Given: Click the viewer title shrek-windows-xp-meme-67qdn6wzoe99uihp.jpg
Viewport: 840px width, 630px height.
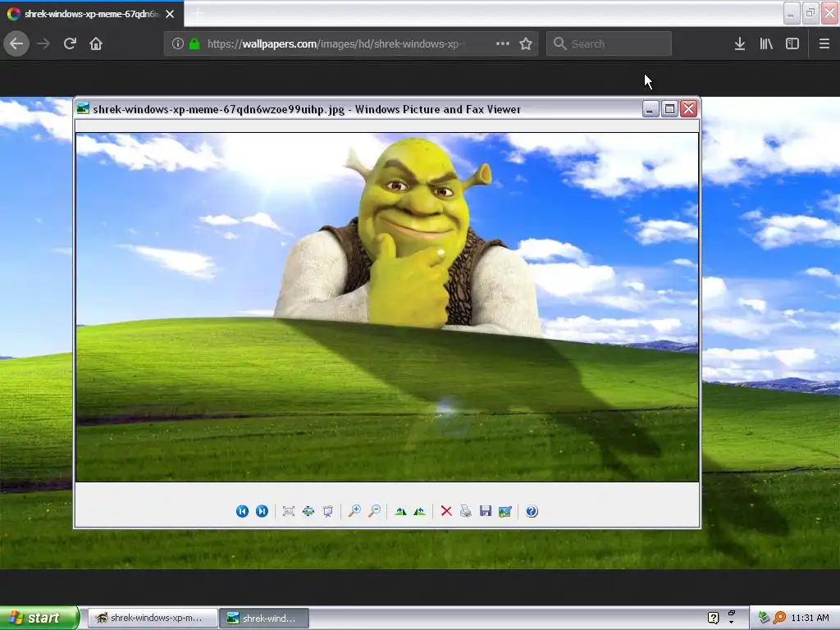Looking at the screenshot, I should point(218,109).
